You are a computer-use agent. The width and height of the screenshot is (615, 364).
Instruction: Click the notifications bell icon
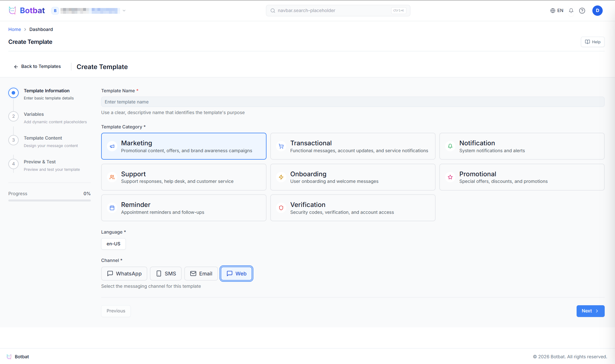571,11
